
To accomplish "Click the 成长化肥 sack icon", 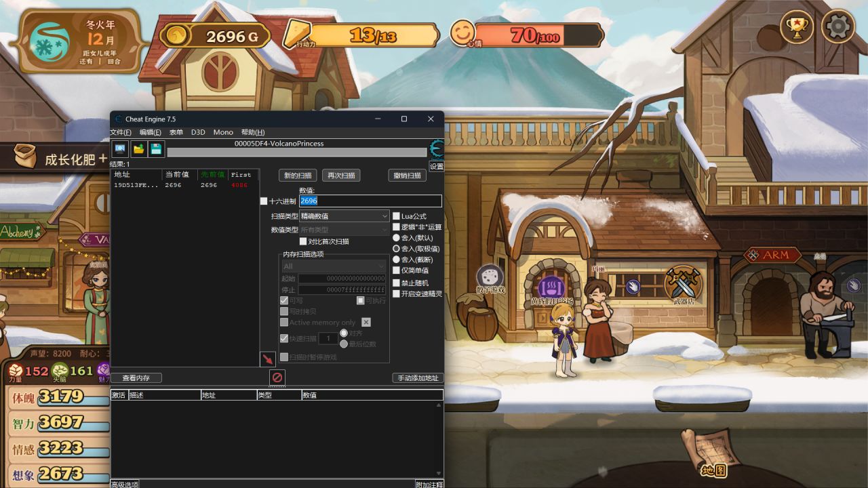I will (x=25, y=156).
